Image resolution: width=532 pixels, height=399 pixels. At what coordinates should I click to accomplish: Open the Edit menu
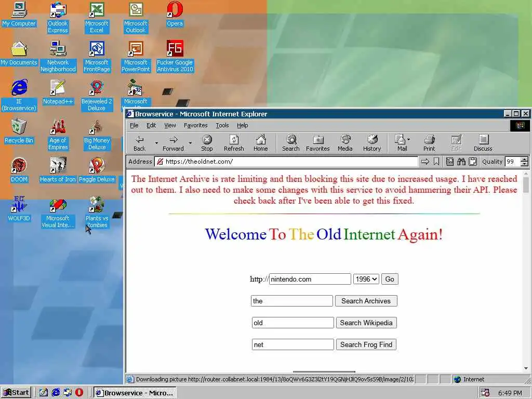pyautogui.click(x=151, y=125)
